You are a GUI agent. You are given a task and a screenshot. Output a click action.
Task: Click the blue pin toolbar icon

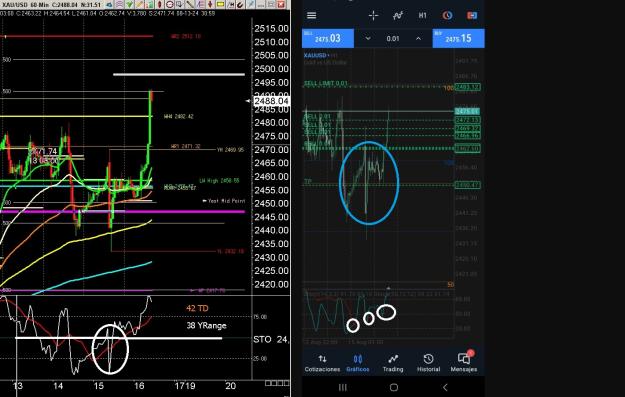250,4
